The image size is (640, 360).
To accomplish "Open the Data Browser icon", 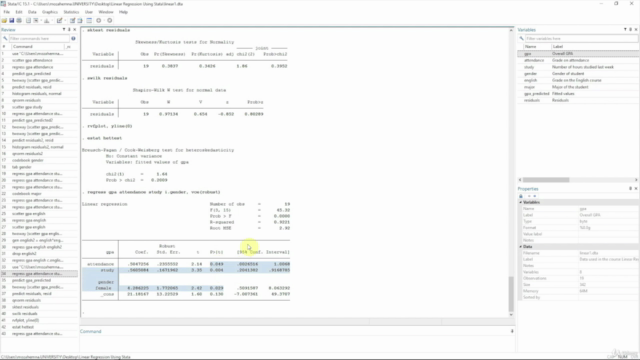I will pos(80,20).
